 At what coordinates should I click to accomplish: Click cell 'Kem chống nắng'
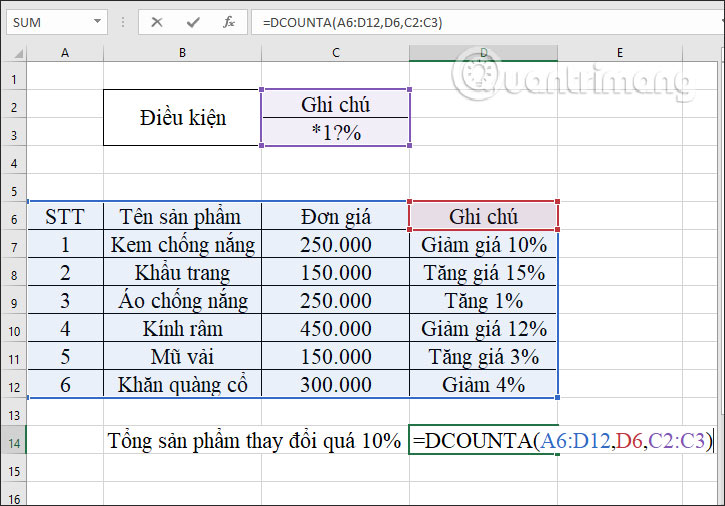[x=182, y=244]
